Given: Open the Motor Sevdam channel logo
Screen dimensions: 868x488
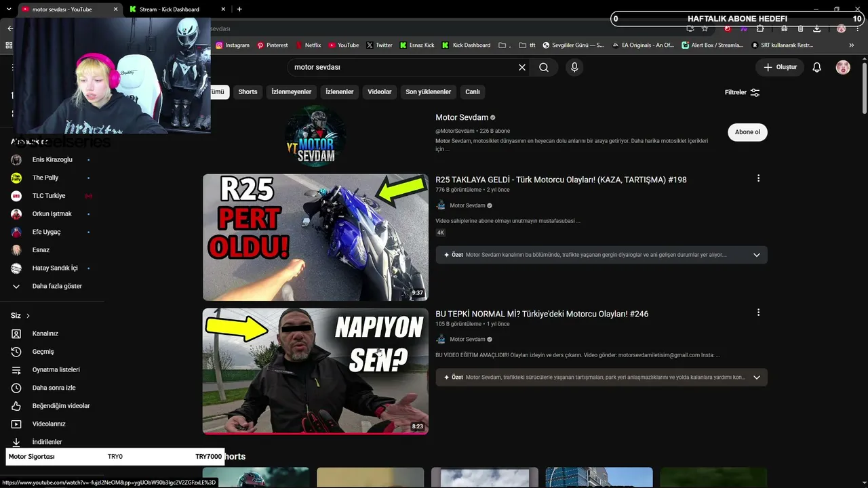Looking at the screenshot, I should click(315, 136).
